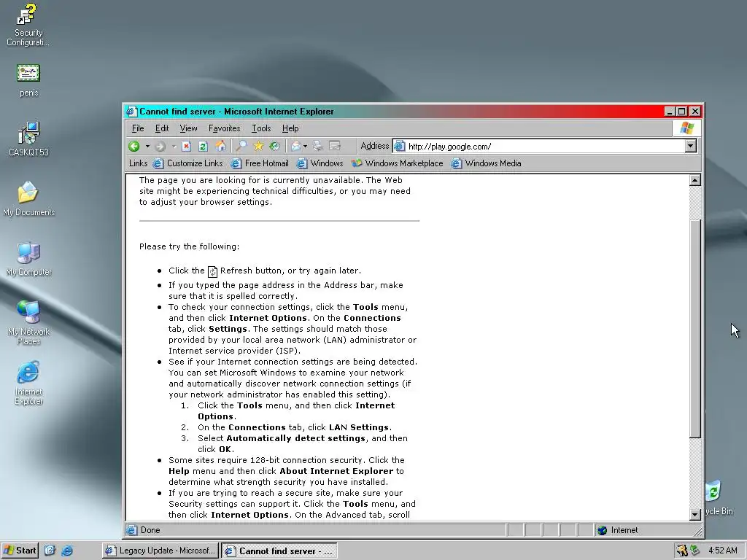This screenshot has width=747, height=560.
Task: Open the Help menu
Action: click(290, 128)
